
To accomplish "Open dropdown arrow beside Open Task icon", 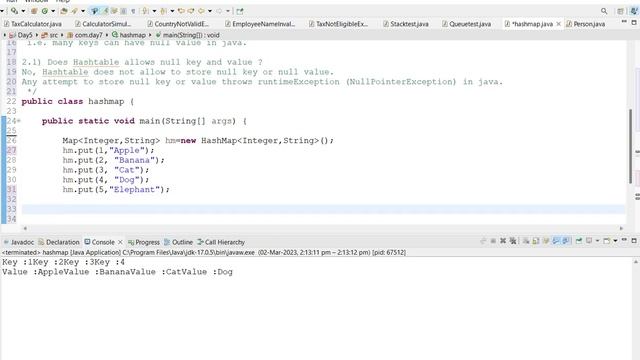I will point(83,11).
